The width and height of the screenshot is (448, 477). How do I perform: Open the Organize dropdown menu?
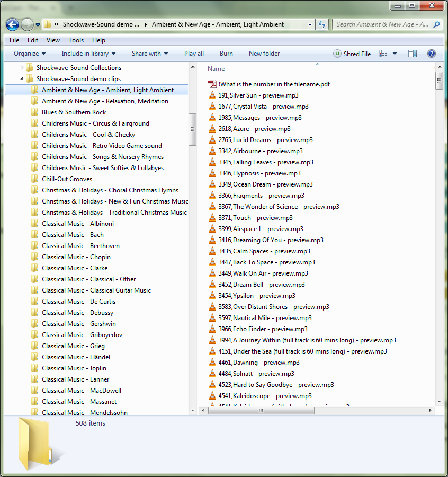pos(30,54)
